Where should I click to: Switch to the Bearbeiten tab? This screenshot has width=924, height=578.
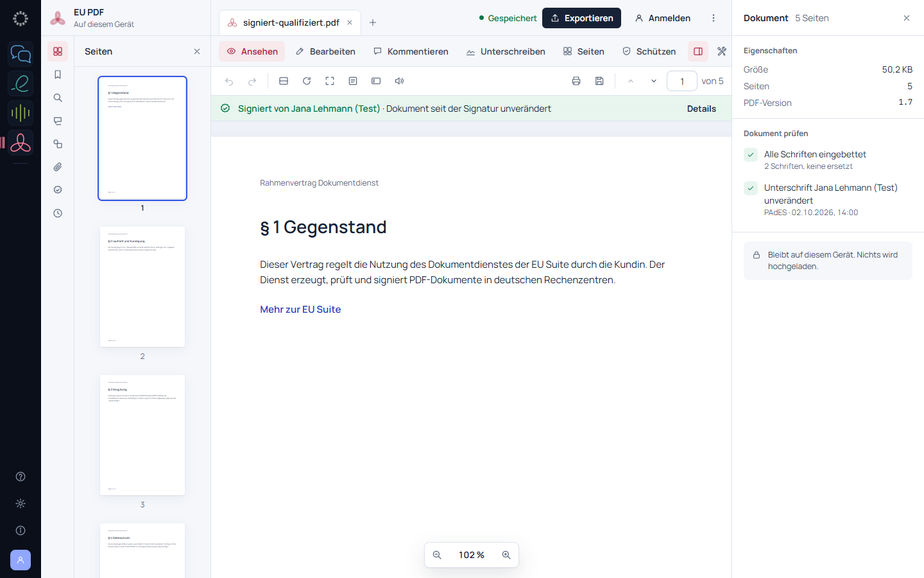[325, 51]
